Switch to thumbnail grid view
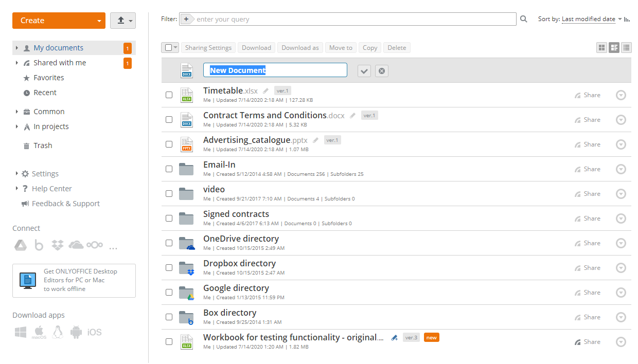 coord(601,48)
